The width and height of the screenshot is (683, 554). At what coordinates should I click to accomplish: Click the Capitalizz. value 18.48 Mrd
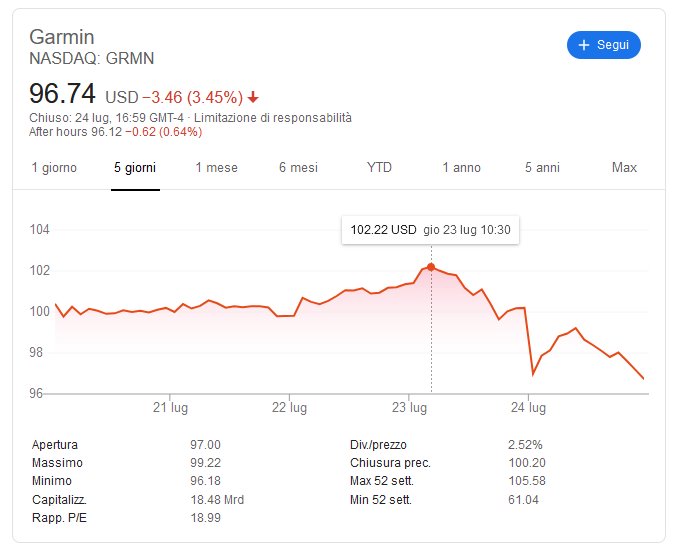pos(217,500)
